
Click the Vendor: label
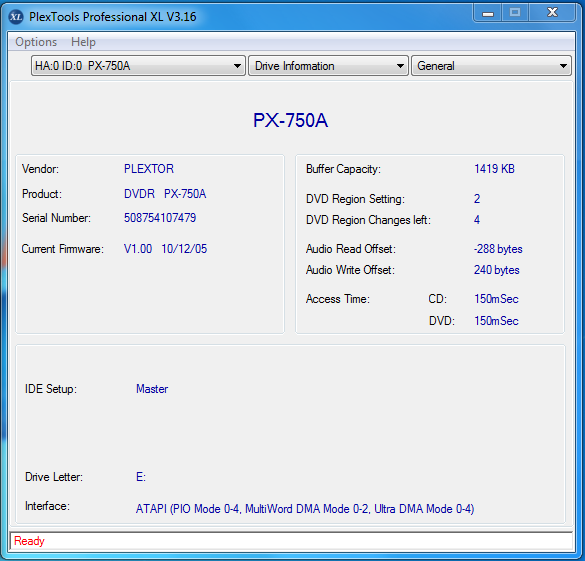pyautogui.click(x=40, y=169)
